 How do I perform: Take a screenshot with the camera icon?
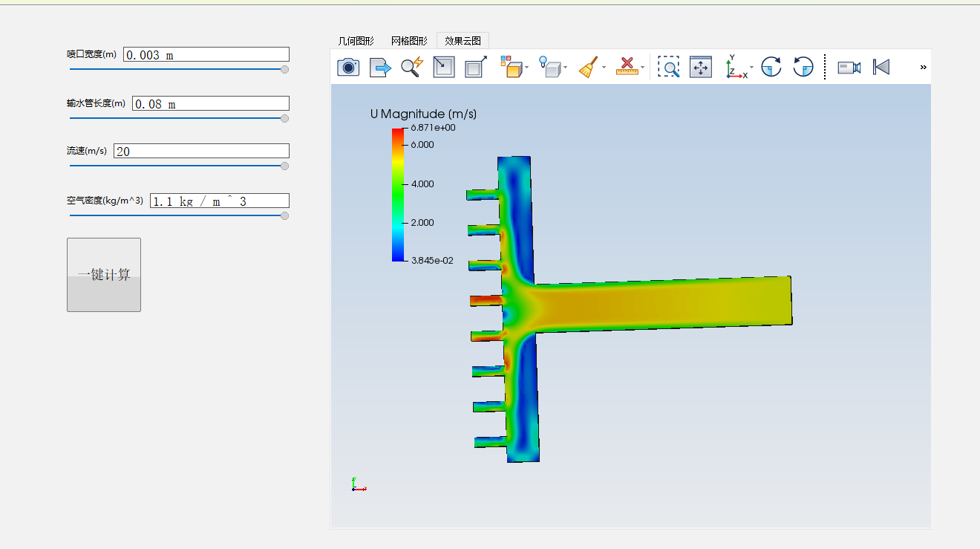click(348, 67)
